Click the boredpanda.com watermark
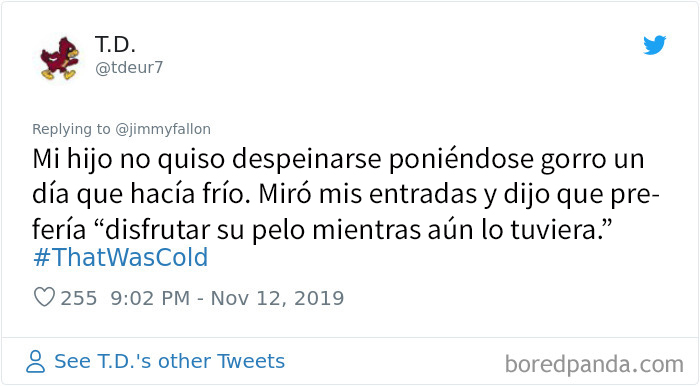This screenshot has height=386, width=700. coord(594,365)
